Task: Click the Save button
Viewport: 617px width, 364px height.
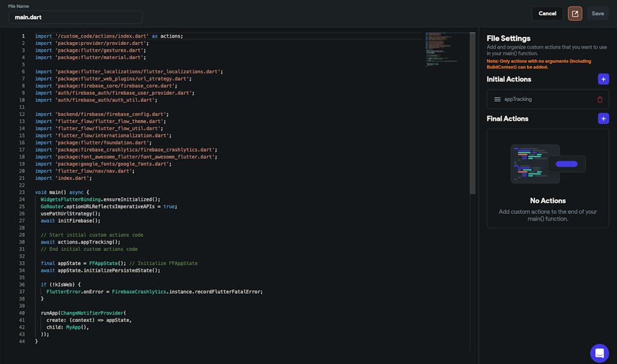Action: [x=597, y=14]
